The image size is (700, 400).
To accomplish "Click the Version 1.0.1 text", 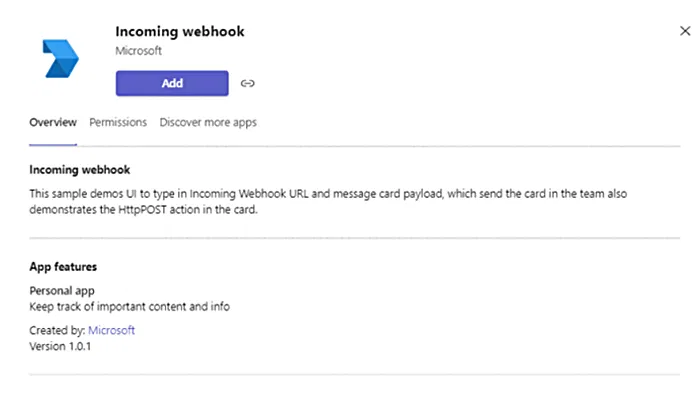I will (67, 345).
